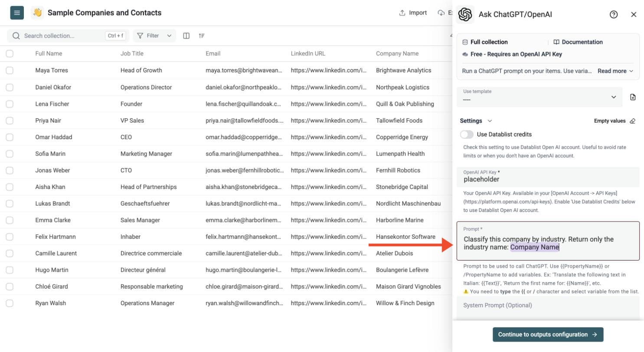Open the Documentation link

point(578,42)
